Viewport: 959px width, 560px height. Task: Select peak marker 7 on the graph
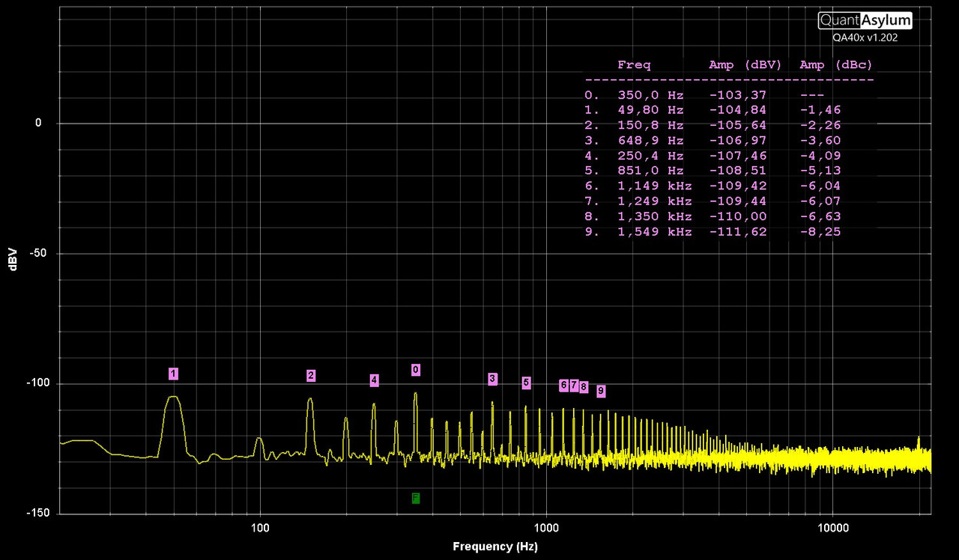574,386
